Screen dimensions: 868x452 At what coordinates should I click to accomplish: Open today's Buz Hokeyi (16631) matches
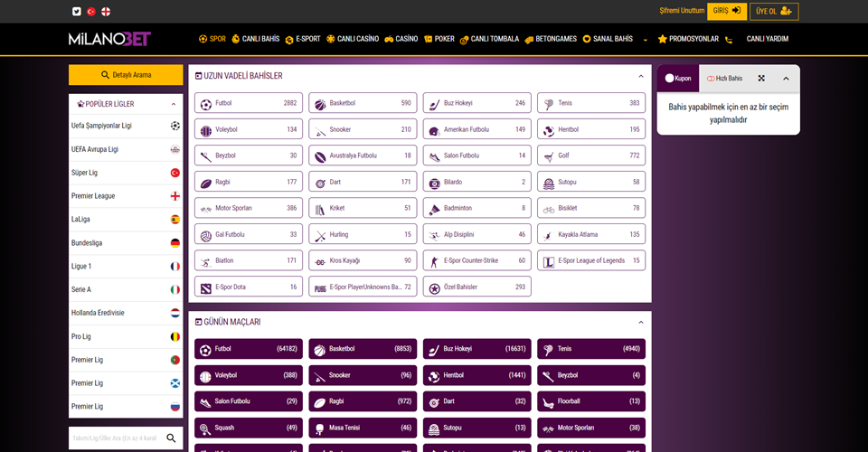pos(477,349)
